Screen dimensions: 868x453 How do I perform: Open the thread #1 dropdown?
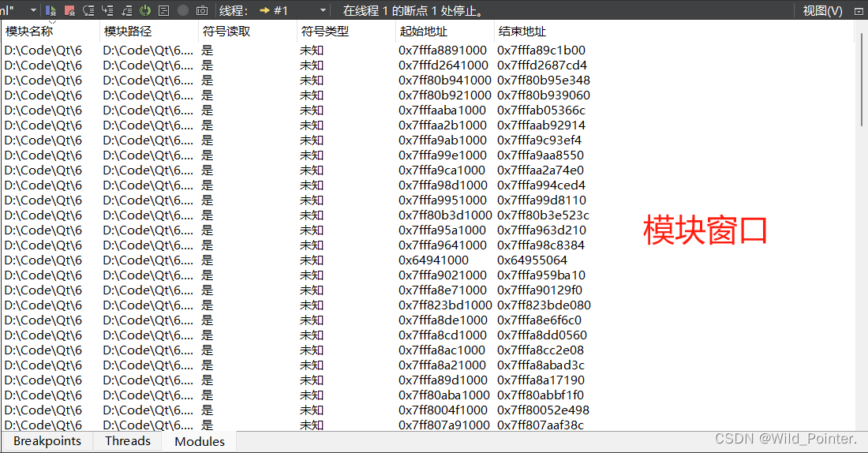tap(292, 10)
